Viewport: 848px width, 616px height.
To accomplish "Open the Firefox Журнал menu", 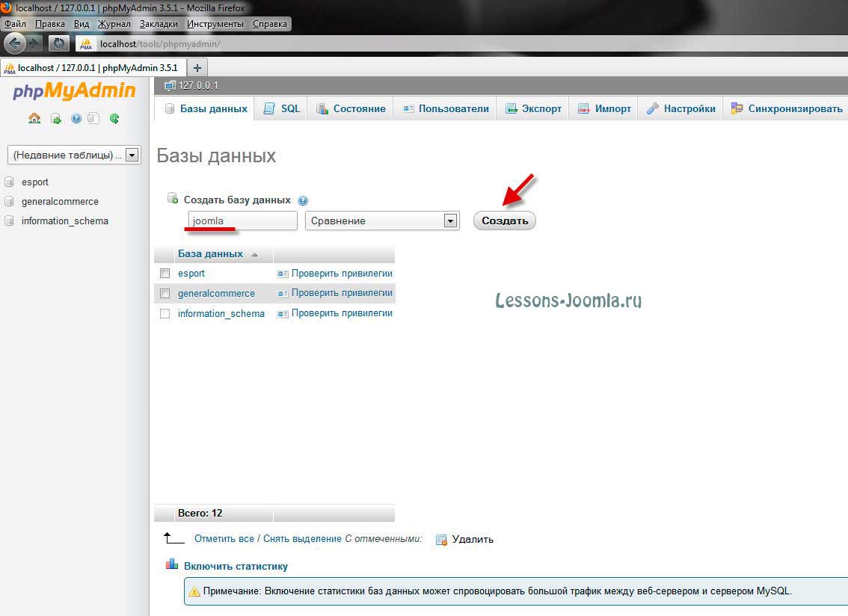I will coord(114,24).
